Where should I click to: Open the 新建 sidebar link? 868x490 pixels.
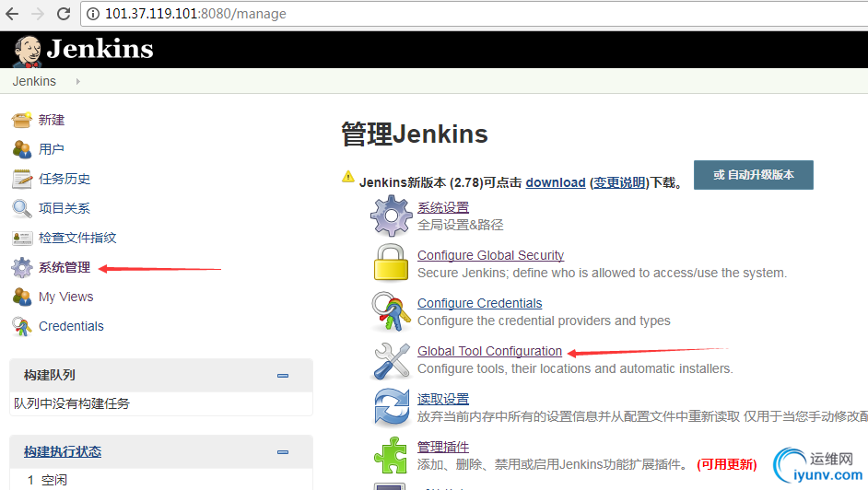[52, 120]
